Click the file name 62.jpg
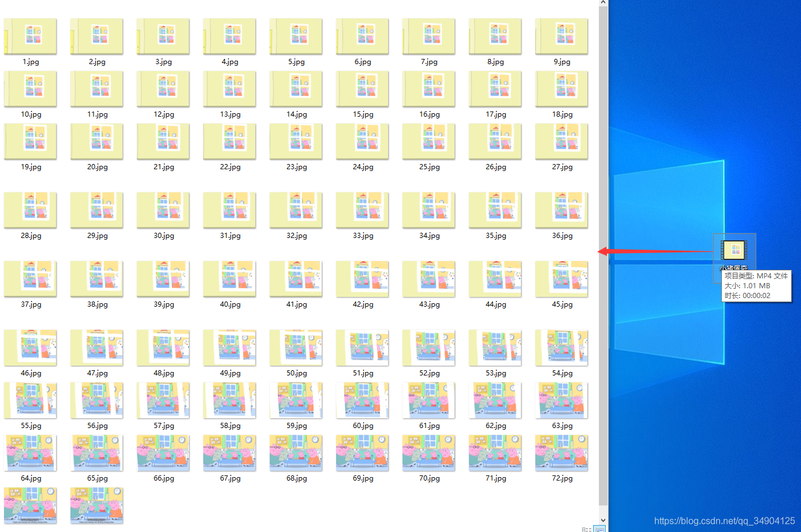The height and width of the screenshot is (532, 801). pos(496,426)
